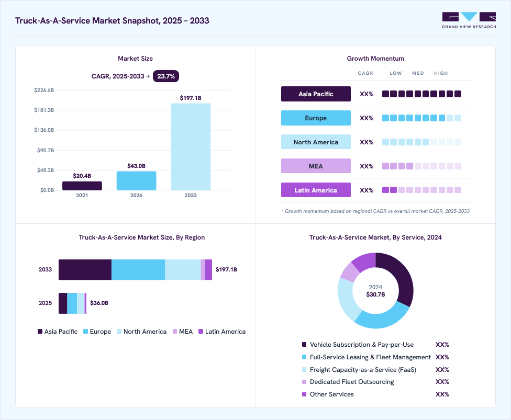
Task: Click the $0.0B y-axis label
Action: (x=47, y=190)
